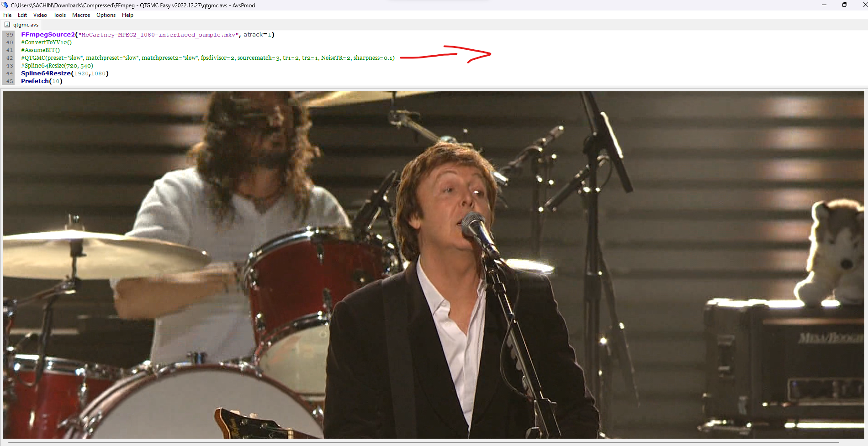Click the mkv filename string in line 39
The image size is (868, 446).
(x=158, y=35)
